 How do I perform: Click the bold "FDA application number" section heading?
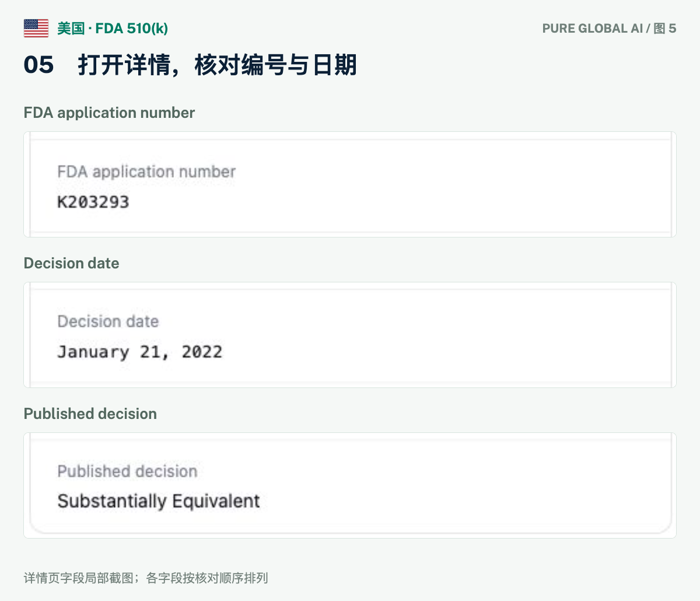(109, 113)
